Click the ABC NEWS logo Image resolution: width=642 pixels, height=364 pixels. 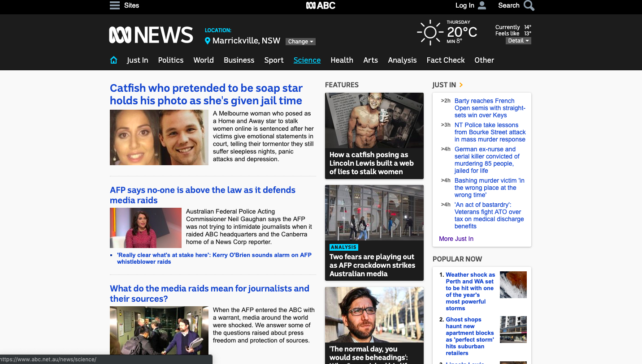pos(151,35)
